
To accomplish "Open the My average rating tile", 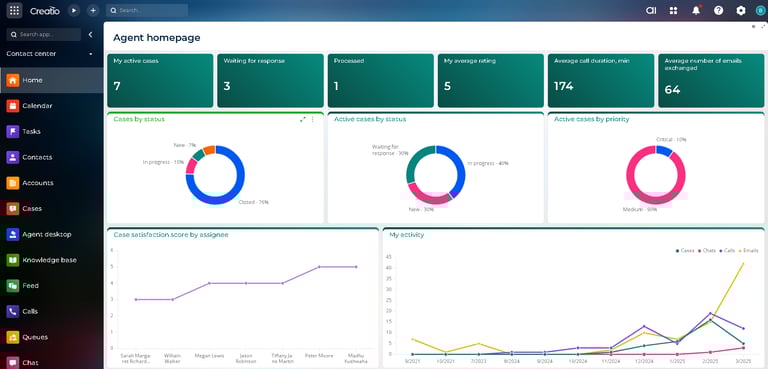I will point(491,80).
